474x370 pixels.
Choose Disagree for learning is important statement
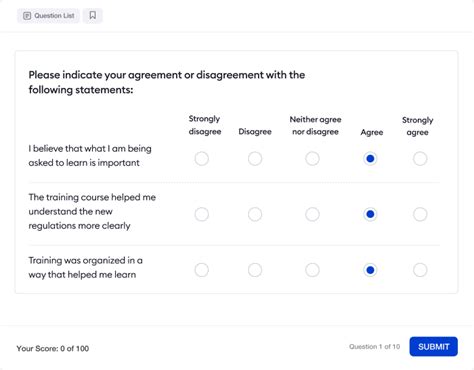(x=255, y=159)
